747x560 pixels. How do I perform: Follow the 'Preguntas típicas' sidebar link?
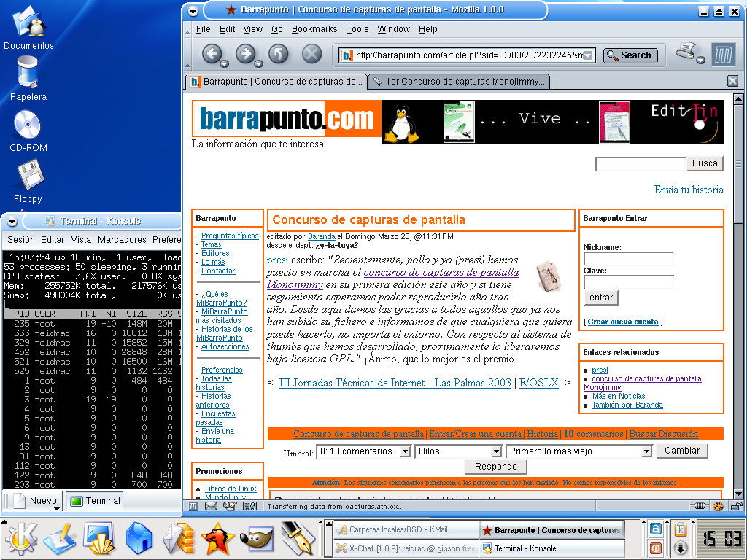pos(230,236)
